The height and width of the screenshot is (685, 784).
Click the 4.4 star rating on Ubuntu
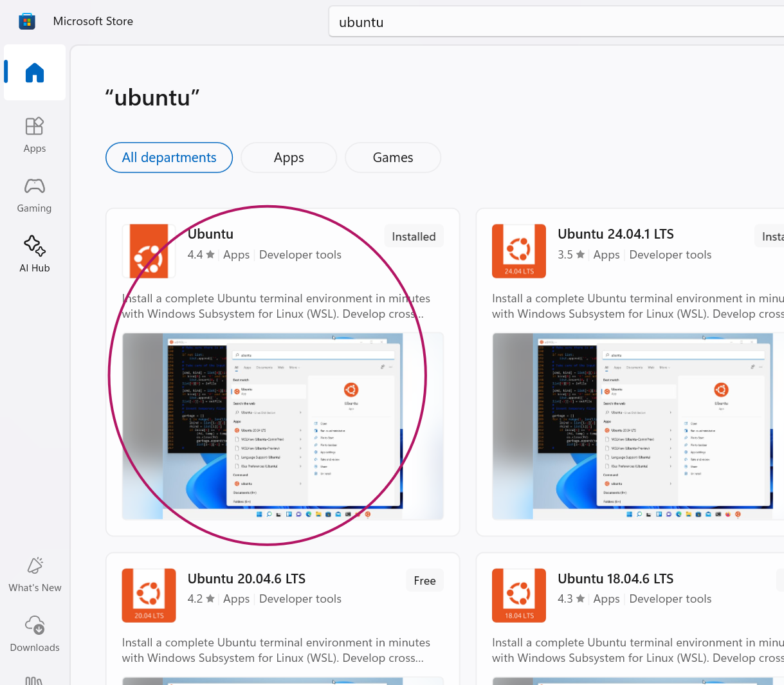point(201,255)
